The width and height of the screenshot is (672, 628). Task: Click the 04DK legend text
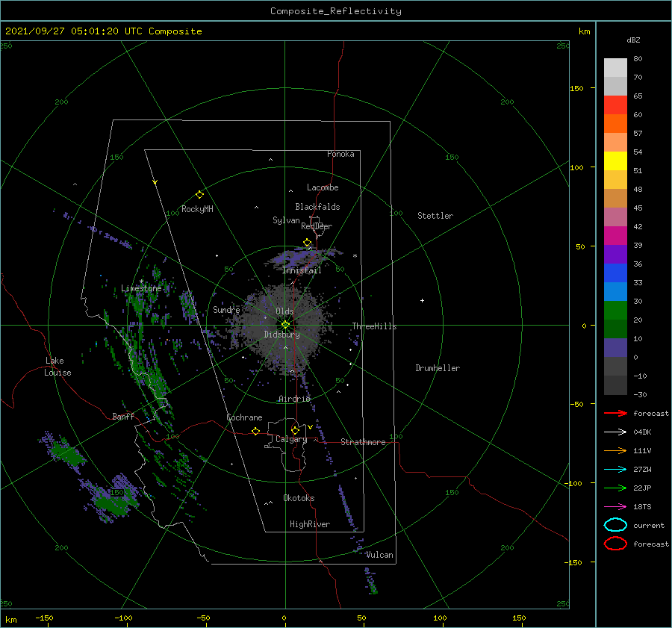click(642, 432)
